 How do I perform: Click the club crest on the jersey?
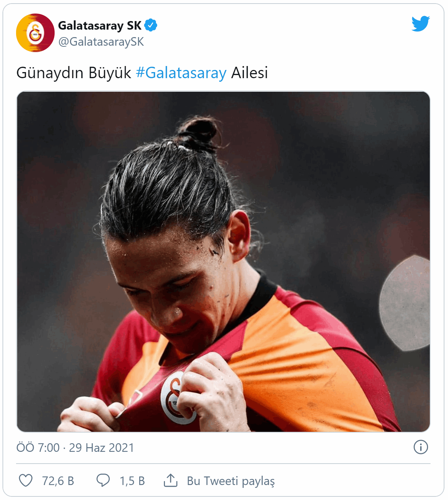point(177,398)
